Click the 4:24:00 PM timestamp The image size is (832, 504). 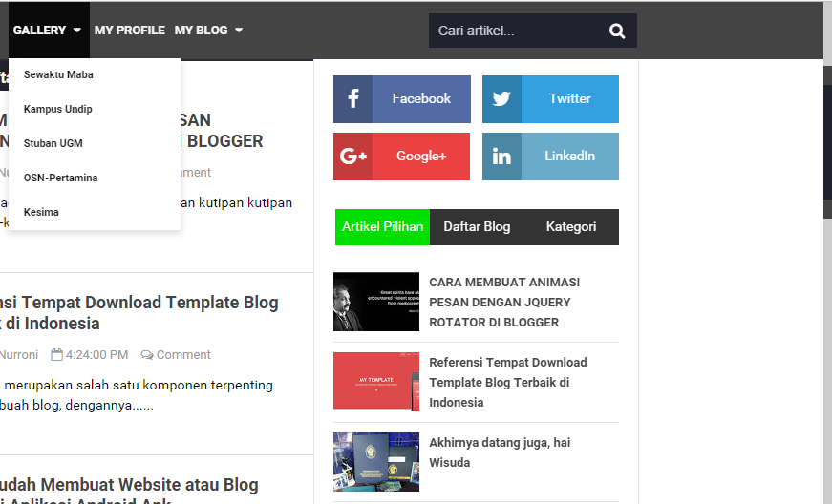point(96,354)
